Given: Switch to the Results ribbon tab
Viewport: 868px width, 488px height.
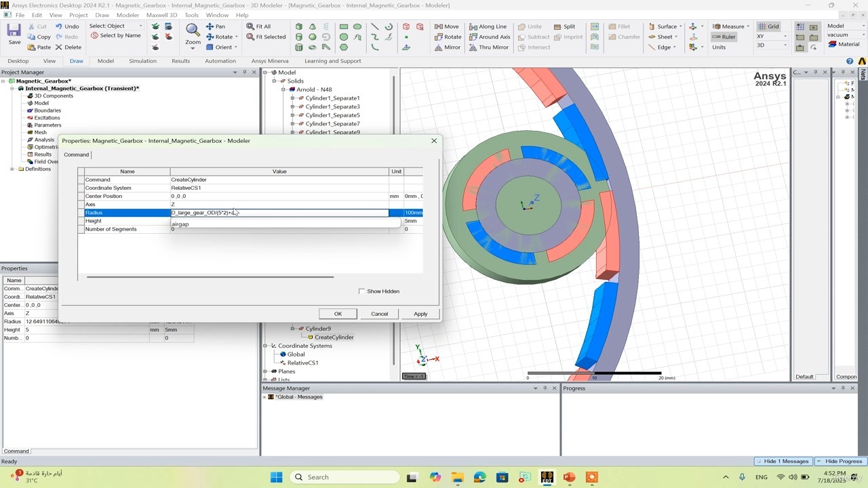Looking at the screenshot, I should pos(180,61).
